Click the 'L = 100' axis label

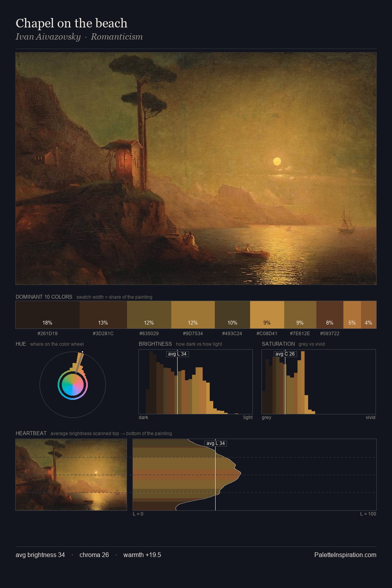pos(368,514)
